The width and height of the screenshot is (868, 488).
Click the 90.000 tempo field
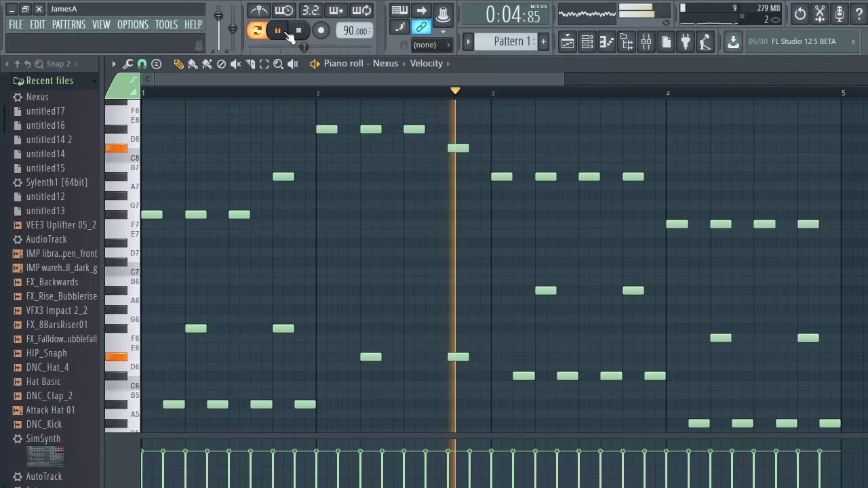(355, 30)
